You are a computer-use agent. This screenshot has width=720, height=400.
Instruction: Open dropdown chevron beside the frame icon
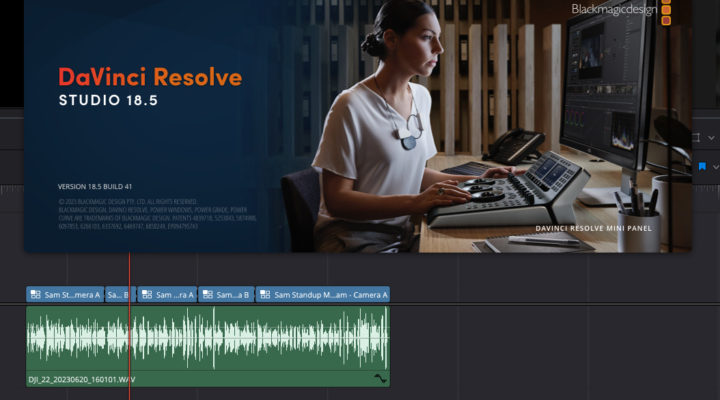tap(711, 138)
